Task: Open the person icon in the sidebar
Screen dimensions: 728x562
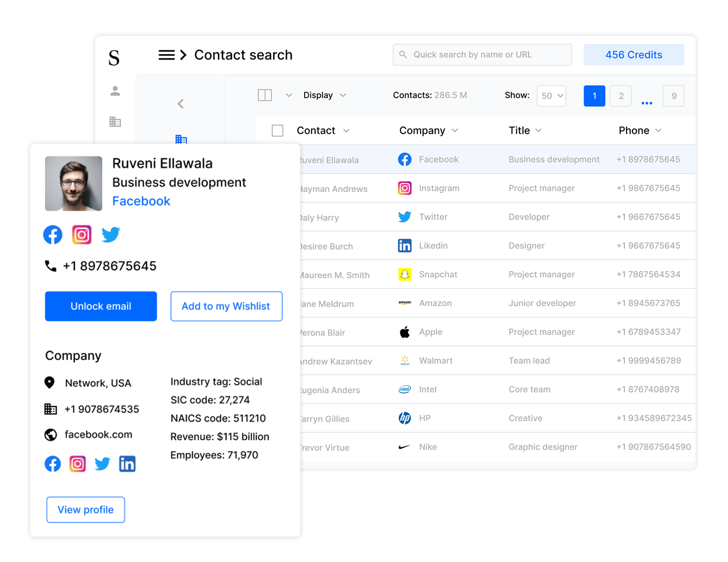Action: 115,91
